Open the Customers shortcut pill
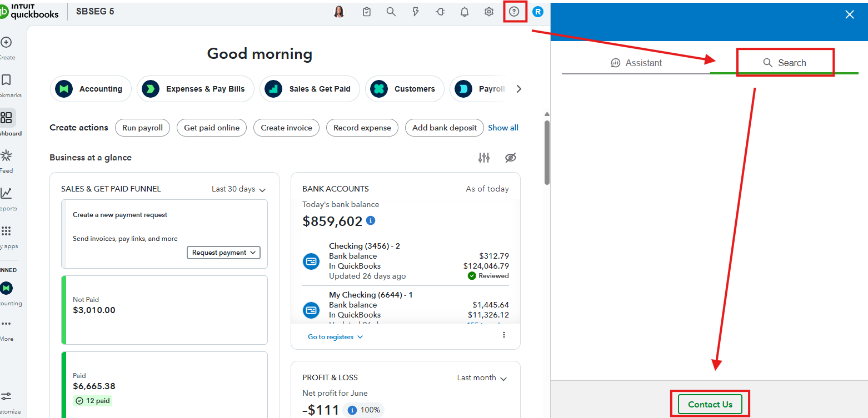The height and width of the screenshot is (418, 868). point(405,89)
